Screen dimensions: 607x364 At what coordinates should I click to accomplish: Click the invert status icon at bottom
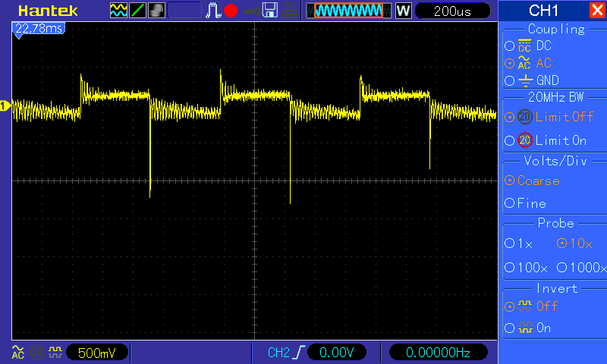[55, 352]
